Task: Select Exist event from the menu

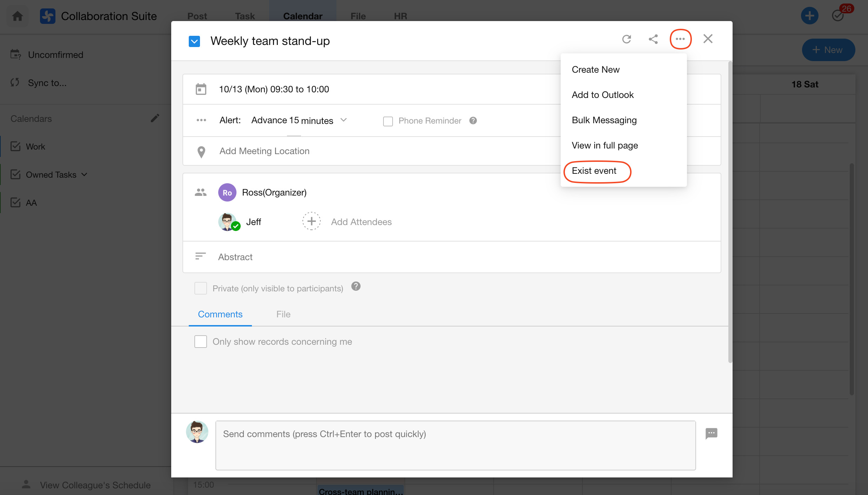Action: point(594,171)
